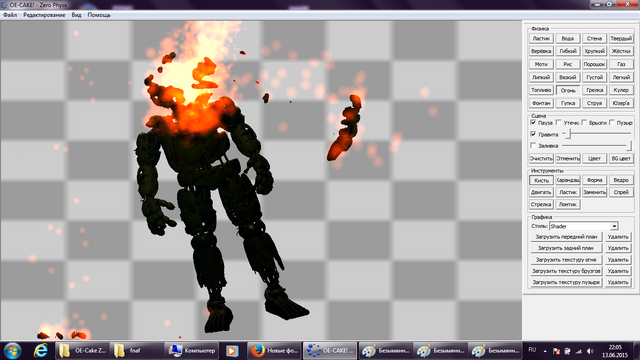Select the Кисть brush tool
Screen dimensions: 640x360
(x=541, y=180)
